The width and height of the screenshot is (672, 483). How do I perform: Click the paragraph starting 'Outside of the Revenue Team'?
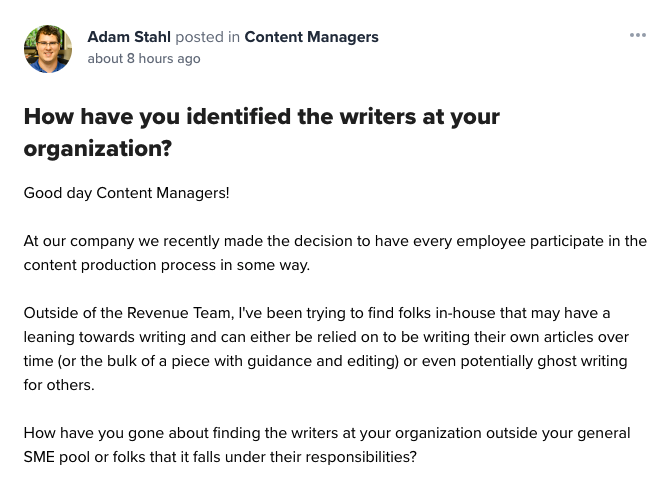tap(326, 349)
